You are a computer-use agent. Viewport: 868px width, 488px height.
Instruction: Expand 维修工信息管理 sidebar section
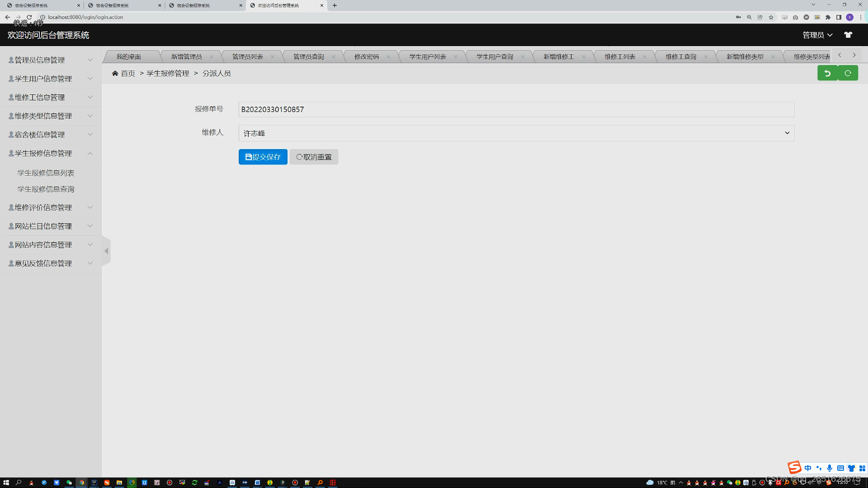(x=50, y=97)
